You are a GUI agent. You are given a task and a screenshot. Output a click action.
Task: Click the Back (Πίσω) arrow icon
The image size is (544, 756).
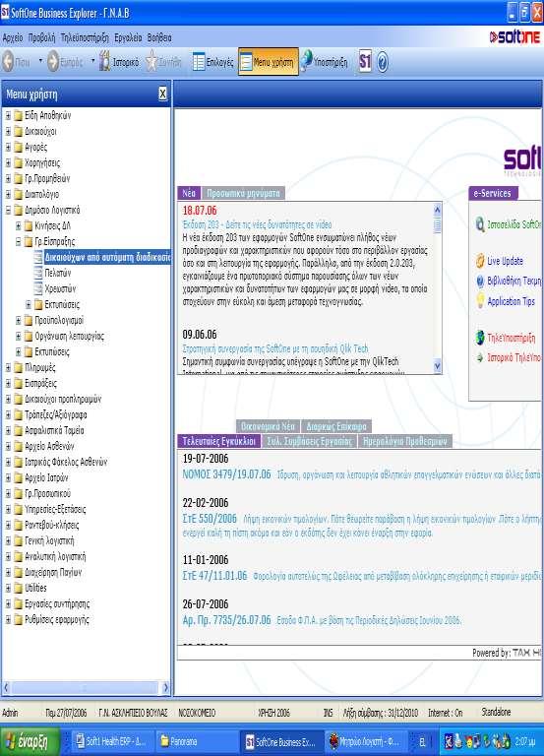8,62
